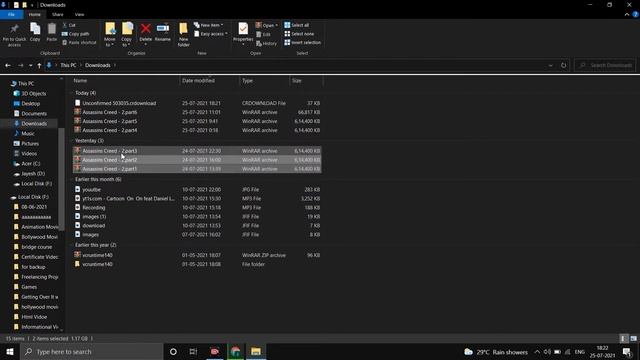Click Invert selection
This screenshot has height=360, width=640.
[x=303, y=42]
